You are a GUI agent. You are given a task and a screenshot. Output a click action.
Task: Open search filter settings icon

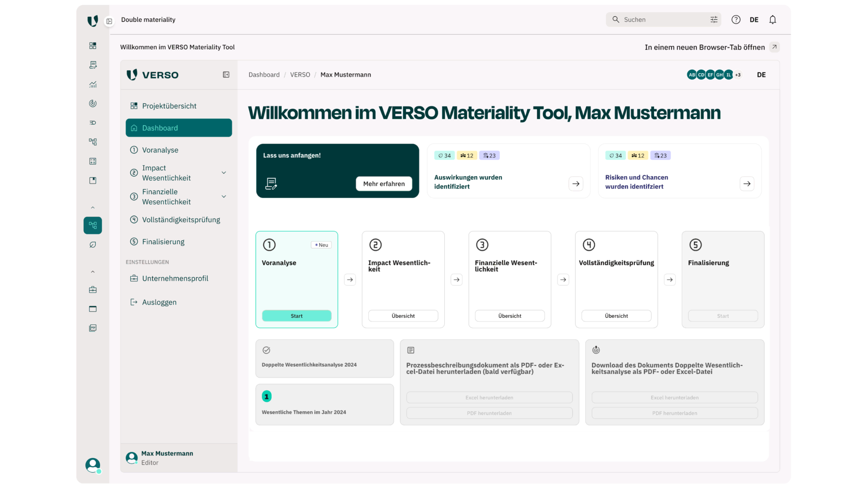(714, 20)
